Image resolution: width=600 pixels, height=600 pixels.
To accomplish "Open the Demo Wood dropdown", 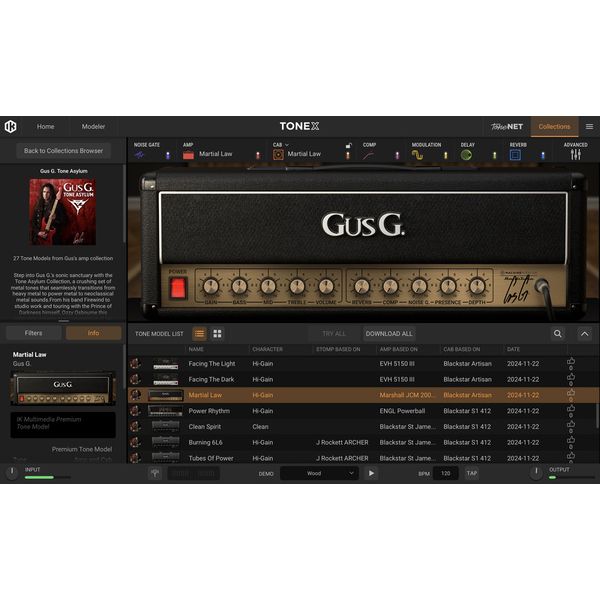I will (320, 473).
